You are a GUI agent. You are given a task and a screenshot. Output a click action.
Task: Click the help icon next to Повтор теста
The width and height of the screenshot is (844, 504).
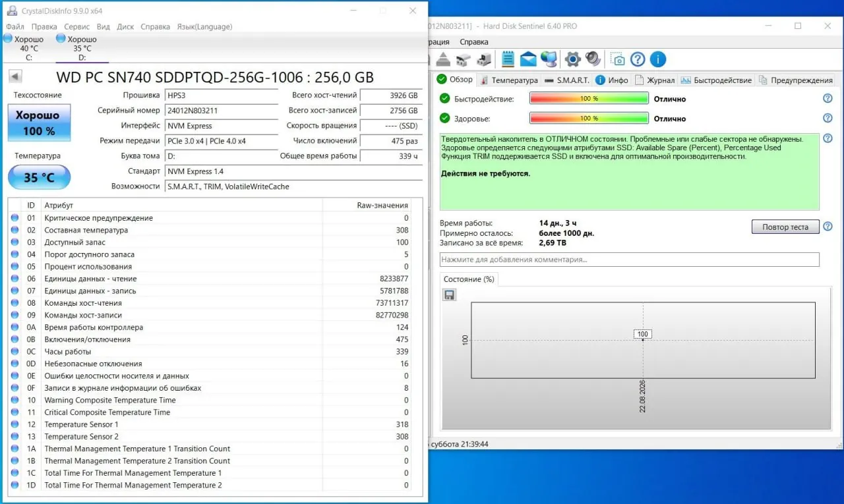click(x=828, y=226)
